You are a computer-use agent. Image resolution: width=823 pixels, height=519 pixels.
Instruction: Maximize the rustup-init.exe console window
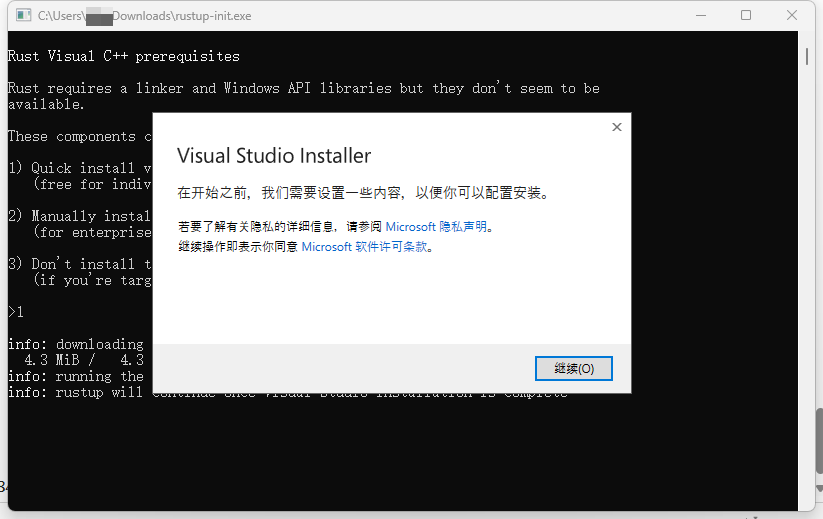746,15
